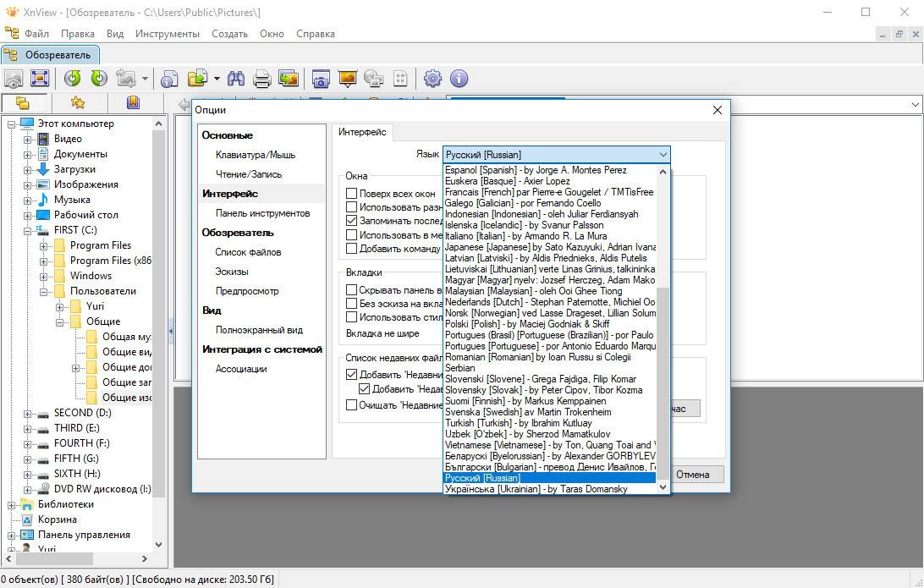Screen dimensions: 924x588
Task: Click the file properties info-page toolbar icon
Action: tap(170, 79)
